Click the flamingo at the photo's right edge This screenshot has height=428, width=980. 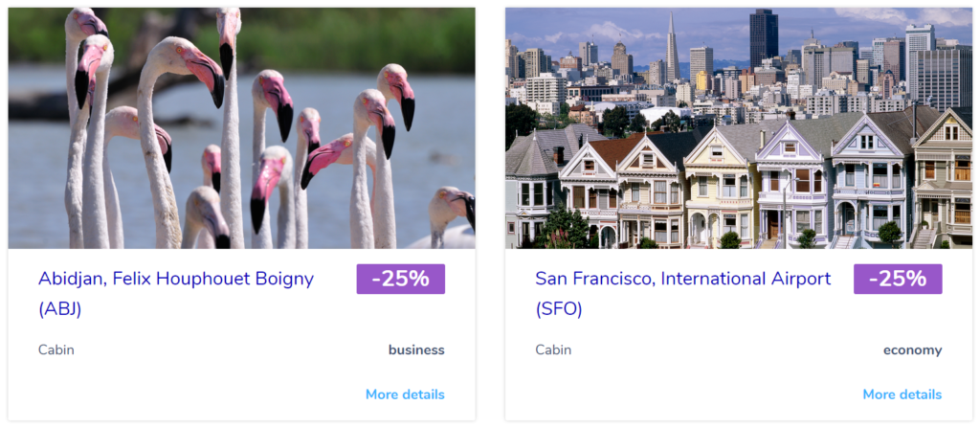[453, 217]
